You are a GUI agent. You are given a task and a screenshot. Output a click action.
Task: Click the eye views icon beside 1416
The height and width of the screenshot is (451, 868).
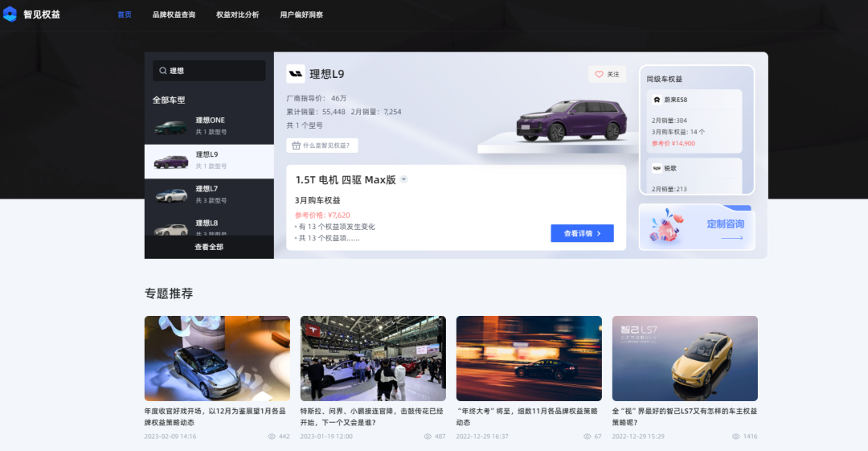click(x=735, y=437)
